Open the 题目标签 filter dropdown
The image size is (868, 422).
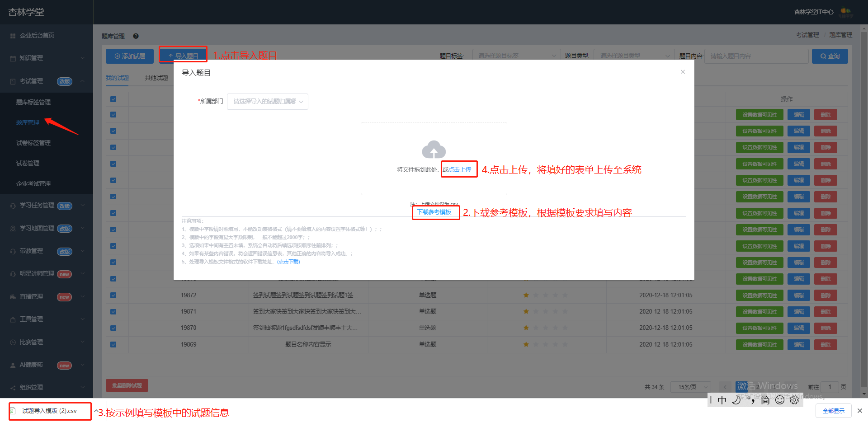[516, 56]
